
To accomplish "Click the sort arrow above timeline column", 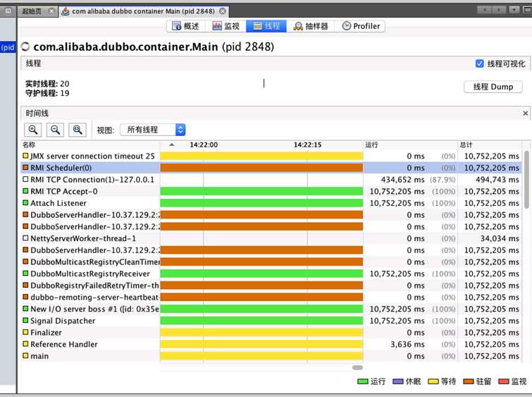I will point(172,145).
